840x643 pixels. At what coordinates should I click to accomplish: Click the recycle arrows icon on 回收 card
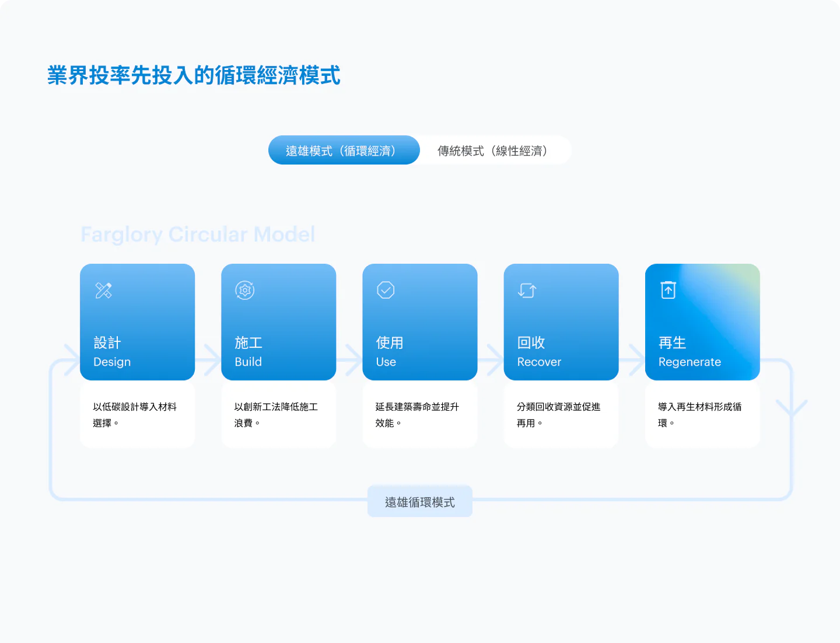click(x=527, y=290)
